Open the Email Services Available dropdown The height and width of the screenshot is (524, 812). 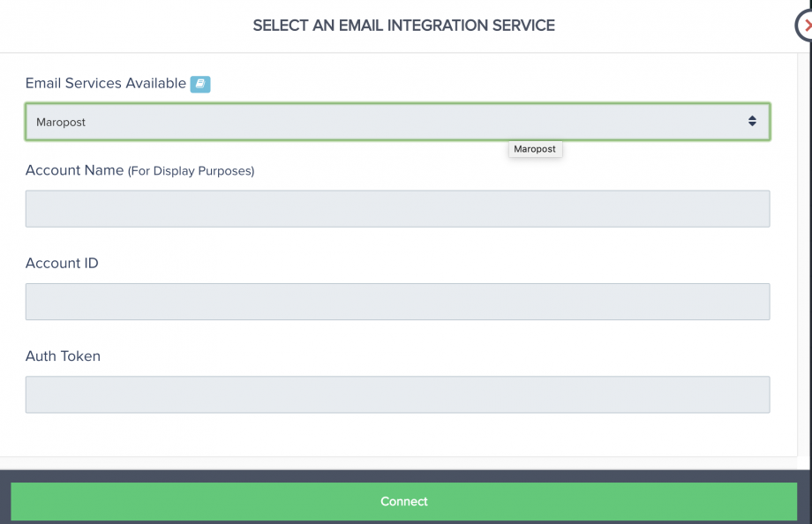point(397,122)
